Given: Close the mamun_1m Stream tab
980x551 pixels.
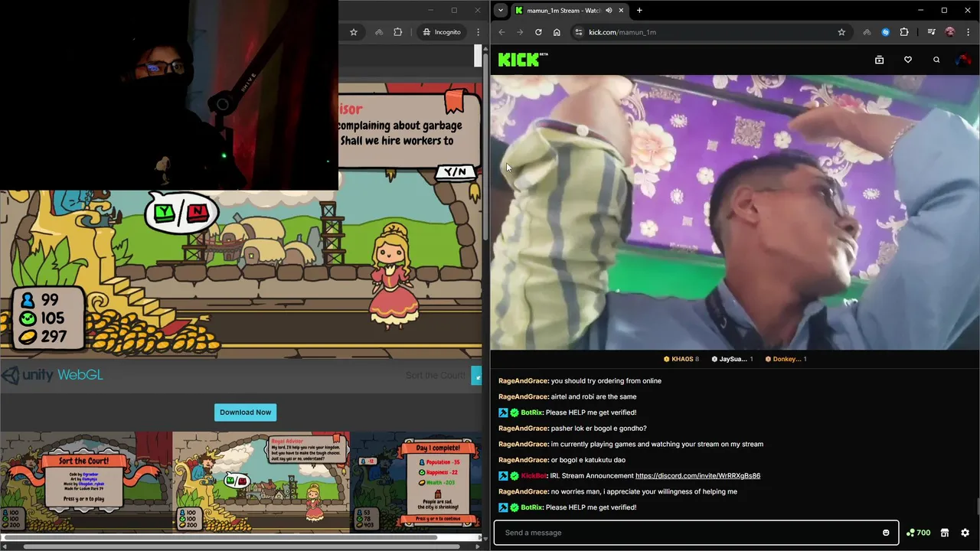Looking at the screenshot, I should pos(621,11).
